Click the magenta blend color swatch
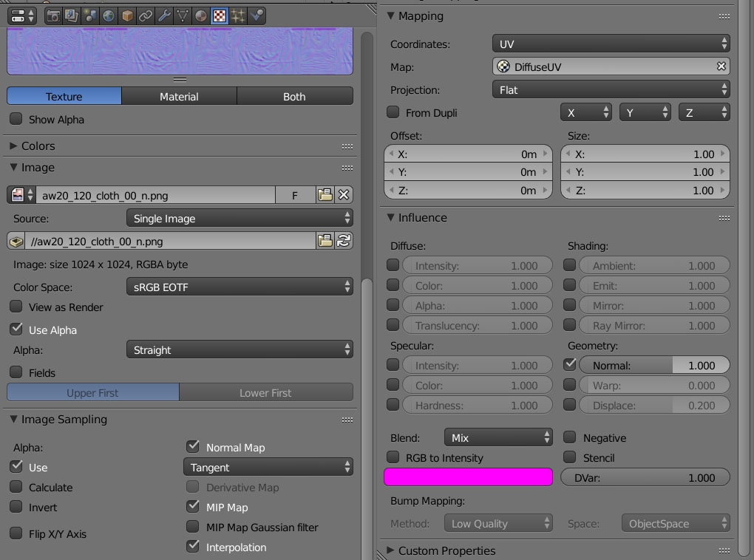 coord(468,477)
